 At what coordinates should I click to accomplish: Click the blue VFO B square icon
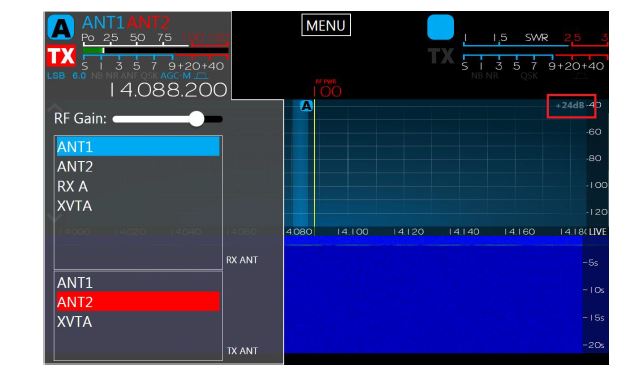(440, 27)
